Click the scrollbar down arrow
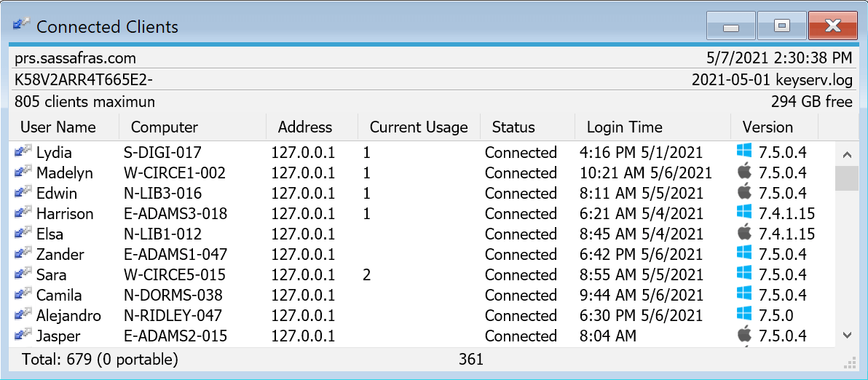 [x=846, y=335]
